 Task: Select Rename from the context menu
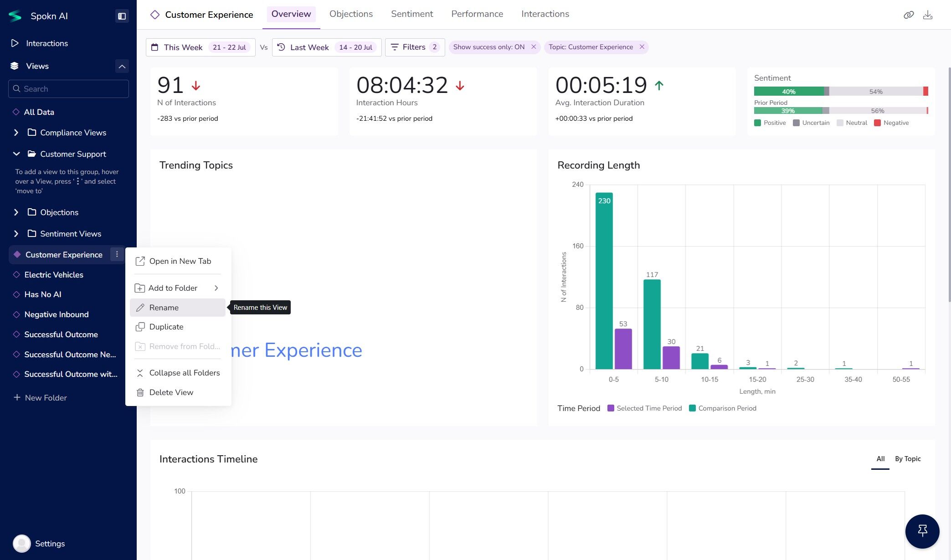tap(164, 308)
